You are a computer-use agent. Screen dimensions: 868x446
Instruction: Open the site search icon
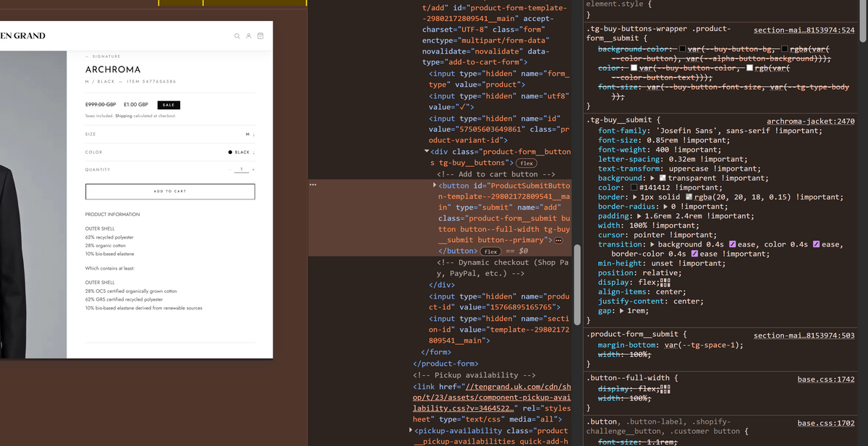(x=237, y=36)
